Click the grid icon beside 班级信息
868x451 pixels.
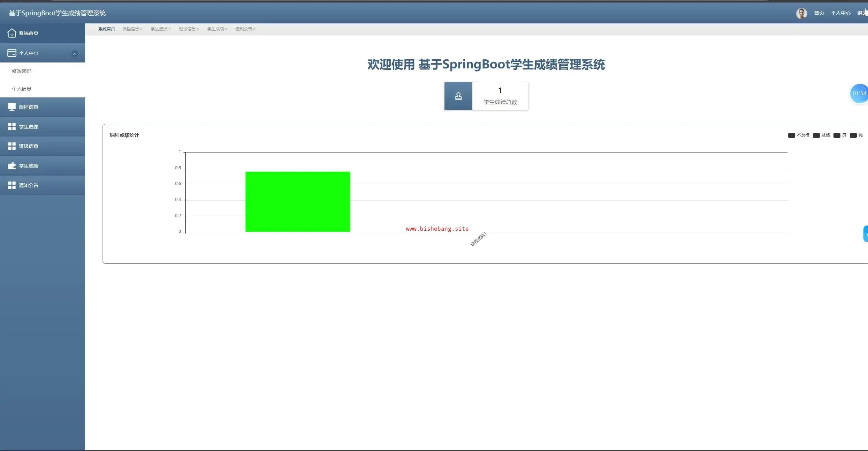pos(12,146)
